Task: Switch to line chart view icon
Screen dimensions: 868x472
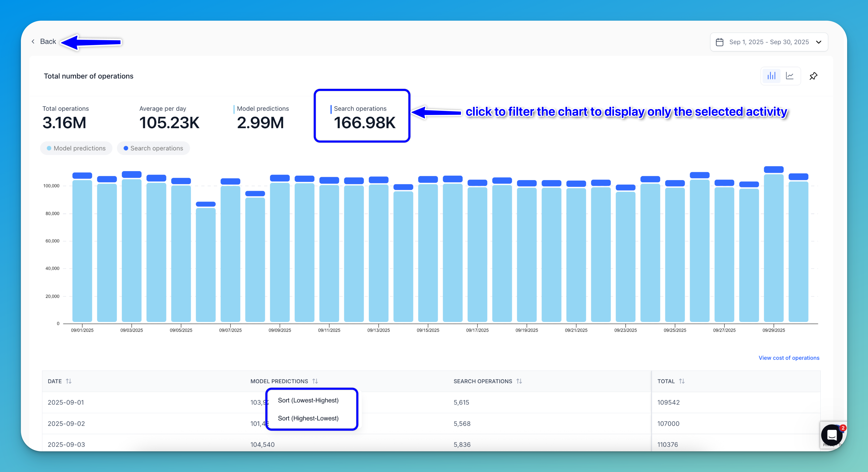Action: [789, 76]
